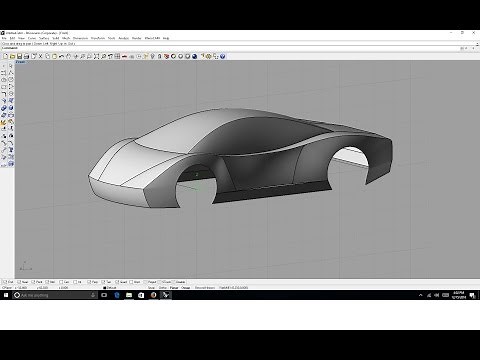Click the padlock Lock objects icon
Screen dimensions: 480x360
coord(159,56)
